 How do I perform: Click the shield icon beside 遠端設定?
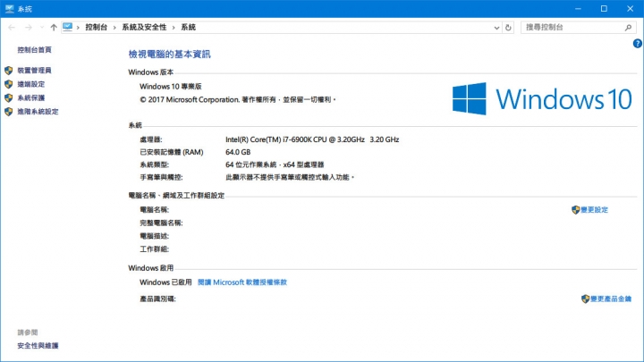click(x=9, y=84)
